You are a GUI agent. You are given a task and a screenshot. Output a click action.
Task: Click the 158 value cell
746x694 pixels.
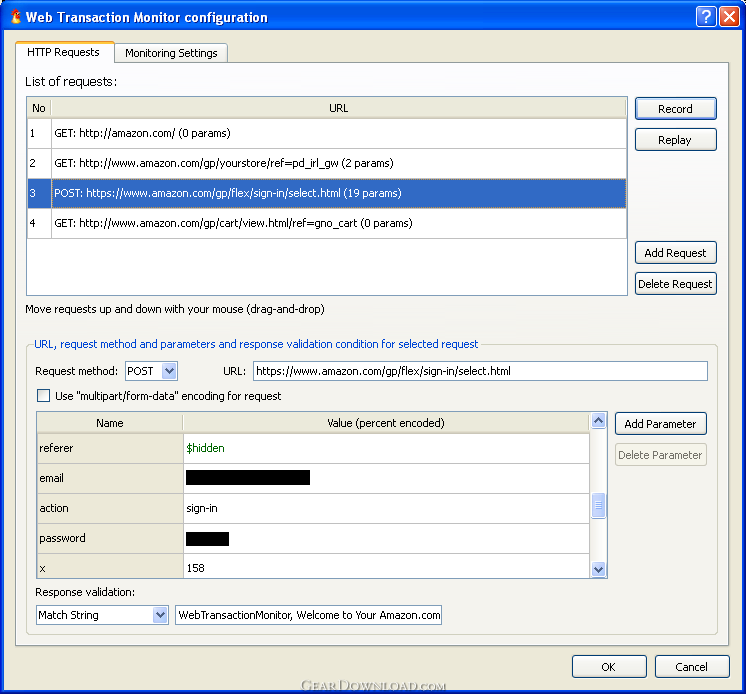click(386, 566)
